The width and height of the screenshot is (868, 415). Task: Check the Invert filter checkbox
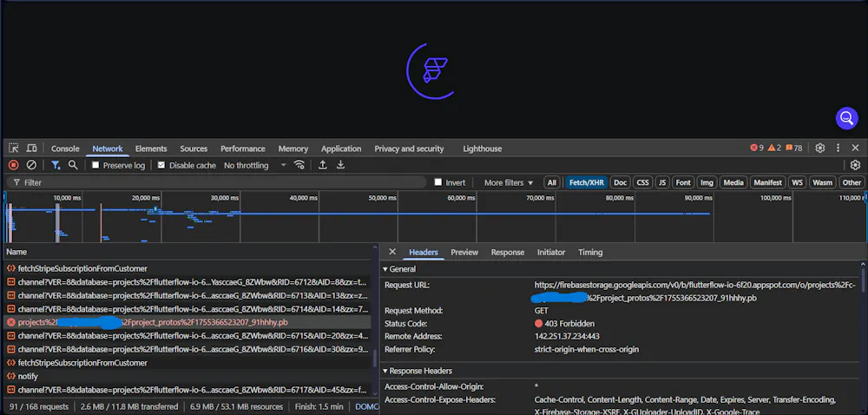point(438,182)
